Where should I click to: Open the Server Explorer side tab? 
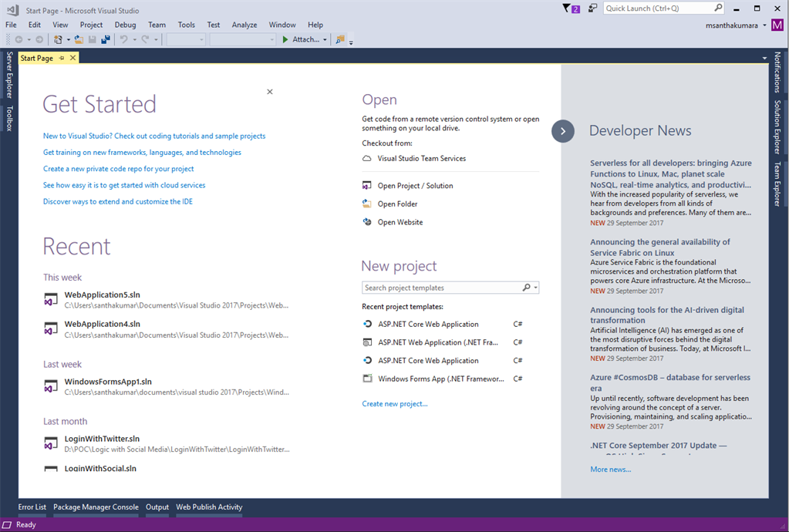pos(9,75)
